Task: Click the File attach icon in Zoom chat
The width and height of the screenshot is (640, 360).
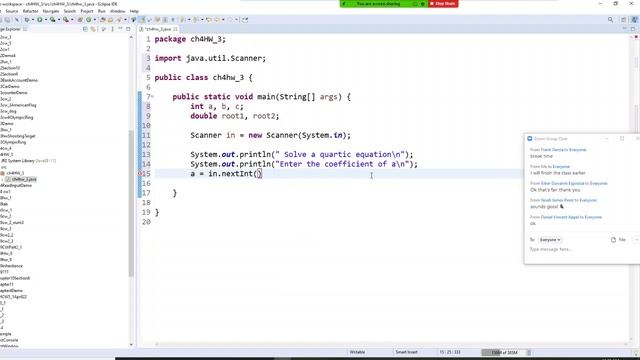Action: tap(613, 240)
